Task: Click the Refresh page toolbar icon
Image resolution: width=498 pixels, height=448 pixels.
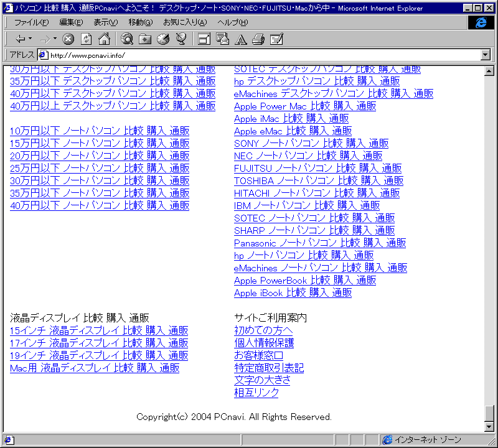Action: [x=86, y=39]
